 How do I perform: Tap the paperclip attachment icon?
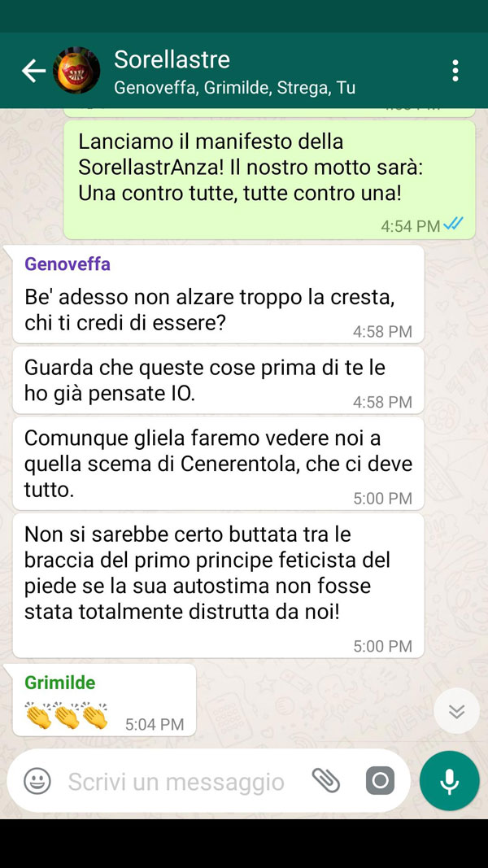click(x=326, y=780)
